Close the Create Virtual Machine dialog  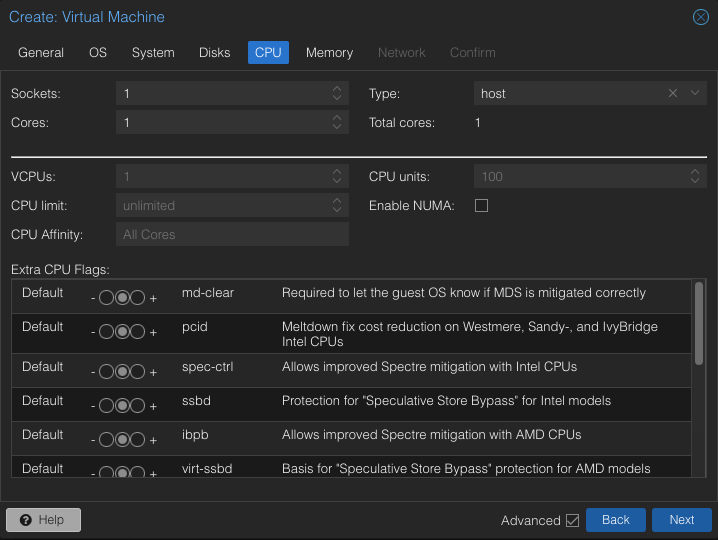tap(701, 17)
